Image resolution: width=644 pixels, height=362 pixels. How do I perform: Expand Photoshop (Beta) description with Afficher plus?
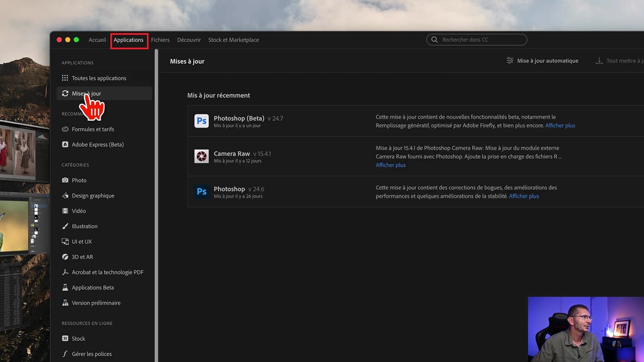pos(560,125)
